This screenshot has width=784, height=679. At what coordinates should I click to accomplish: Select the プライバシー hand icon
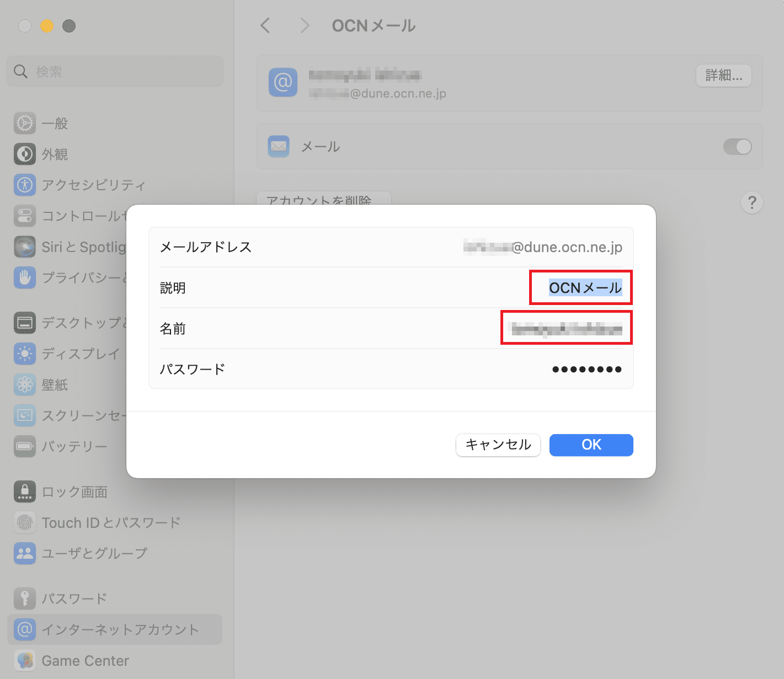[25, 277]
